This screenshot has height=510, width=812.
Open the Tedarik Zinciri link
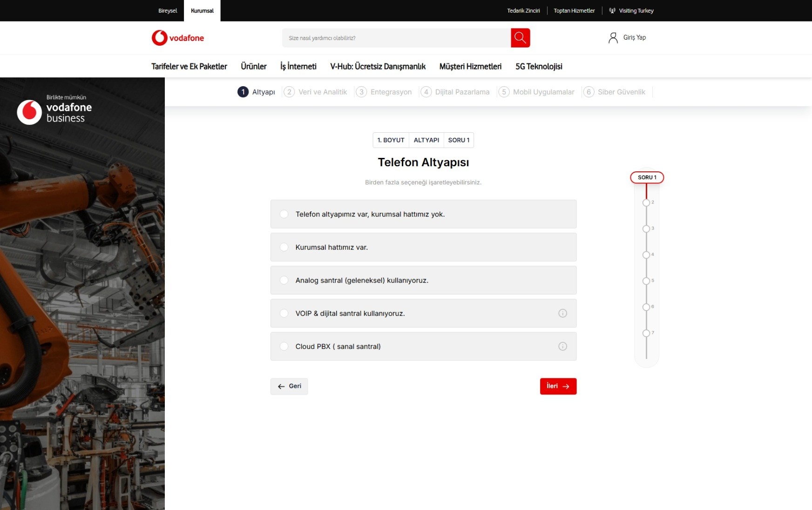pos(523,11)
